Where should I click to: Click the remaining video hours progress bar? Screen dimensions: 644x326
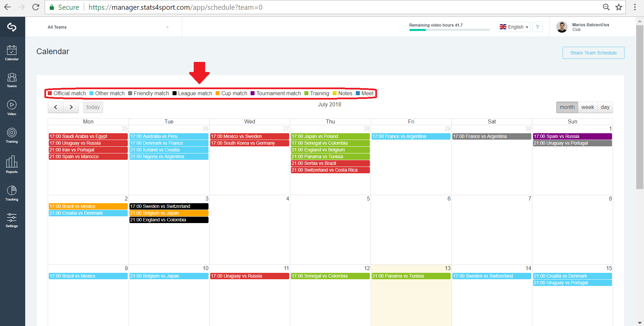tap(449, 30)
